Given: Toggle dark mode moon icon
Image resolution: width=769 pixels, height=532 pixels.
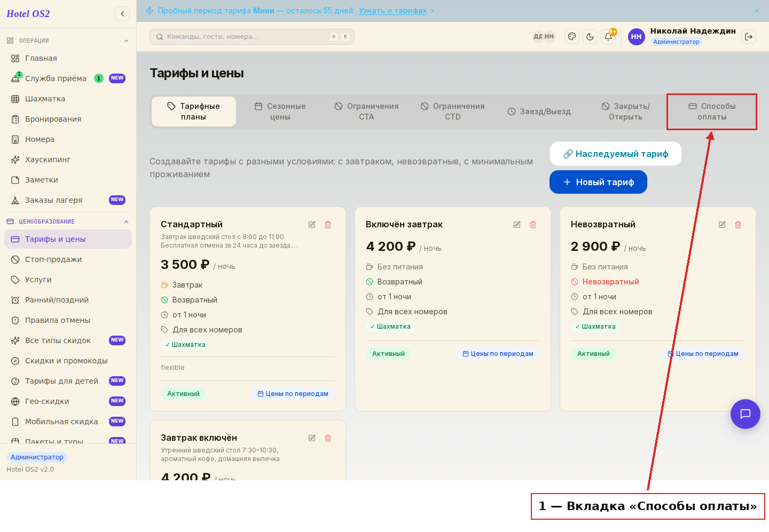Looking at the screenshot, I should tap(590, 36).
